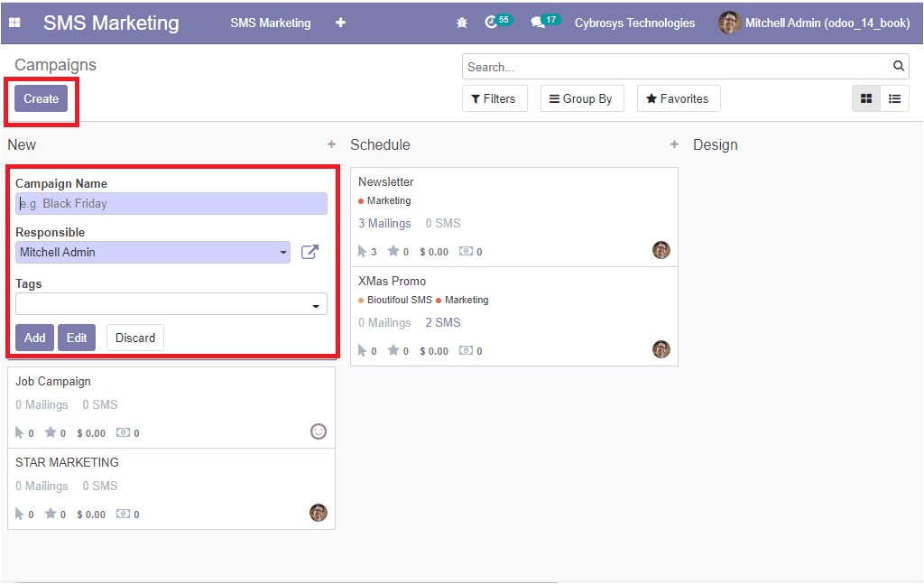Screen dimensions: 924x584
Task: Click Newsletter card star icon
Action: (x=393, y=251)
